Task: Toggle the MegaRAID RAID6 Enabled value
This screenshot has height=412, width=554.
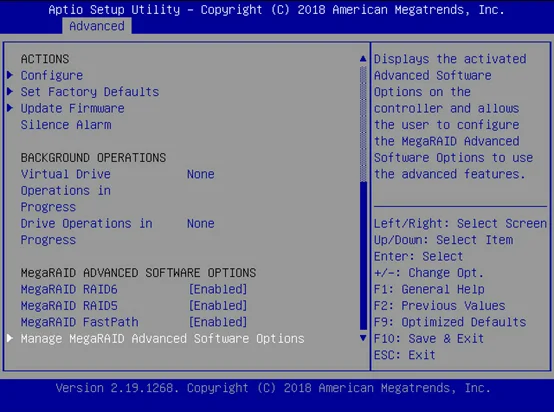Action: [218, 289]
